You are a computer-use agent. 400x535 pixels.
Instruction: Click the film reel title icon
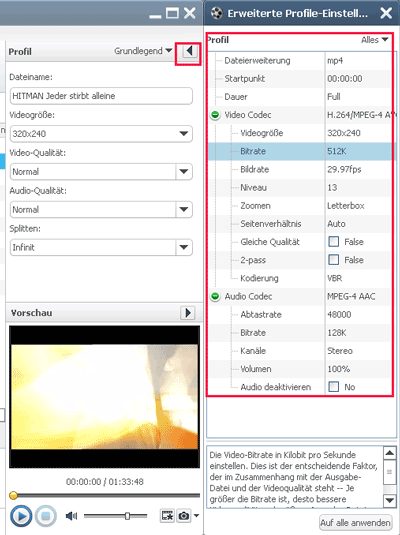[217, 13]
